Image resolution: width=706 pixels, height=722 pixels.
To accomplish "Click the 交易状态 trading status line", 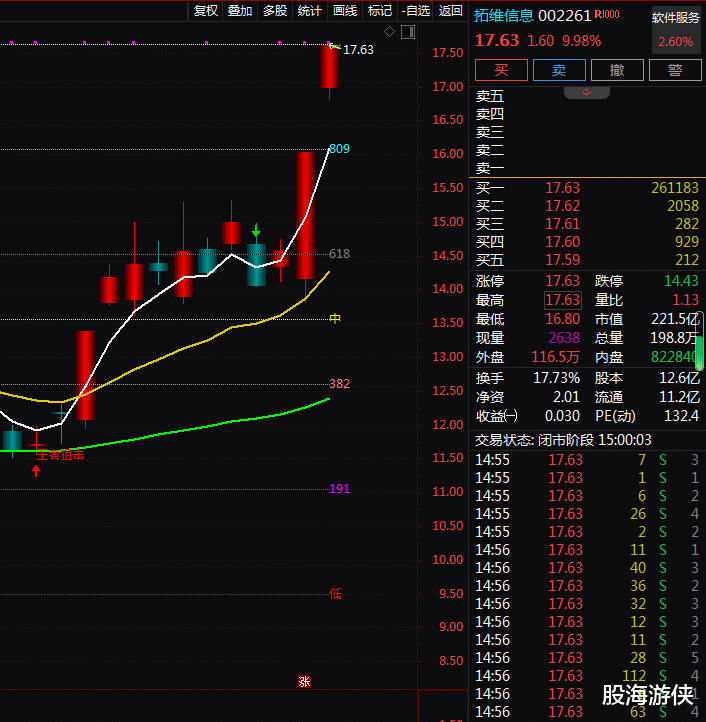I will click(x=563, y=440).
